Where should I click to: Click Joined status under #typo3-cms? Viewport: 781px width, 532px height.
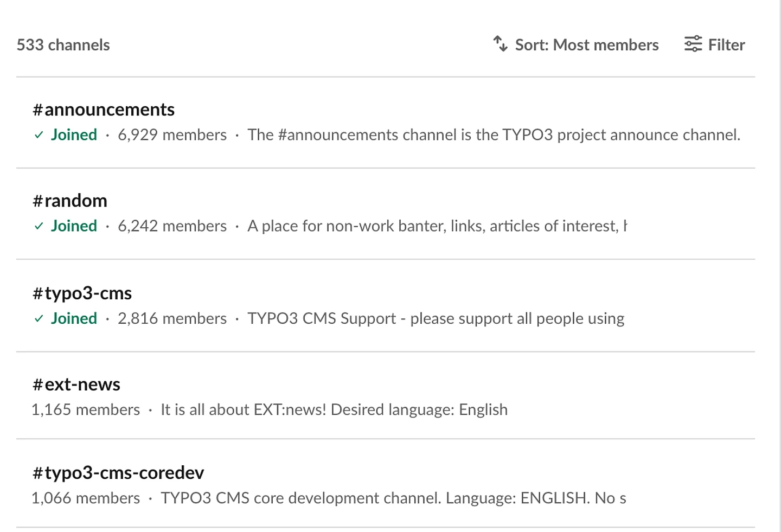[x=74, y=318]
